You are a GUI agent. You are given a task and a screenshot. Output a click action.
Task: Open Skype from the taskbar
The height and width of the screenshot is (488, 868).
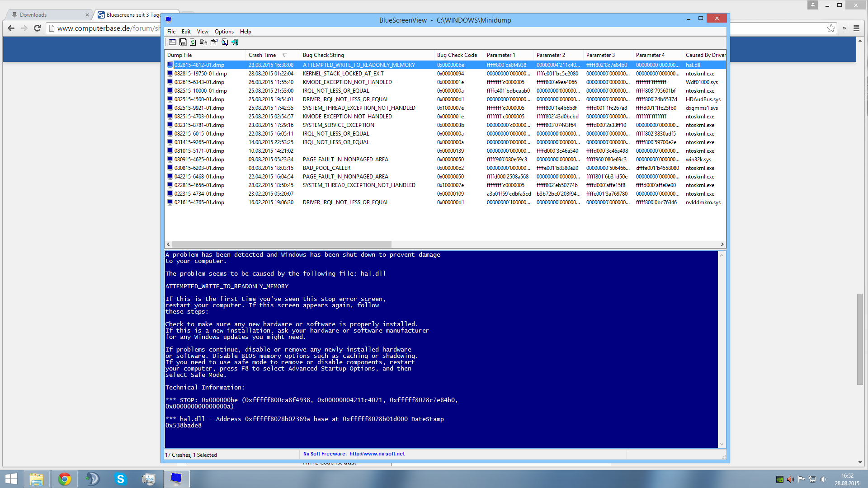click(x=120, y=479)
